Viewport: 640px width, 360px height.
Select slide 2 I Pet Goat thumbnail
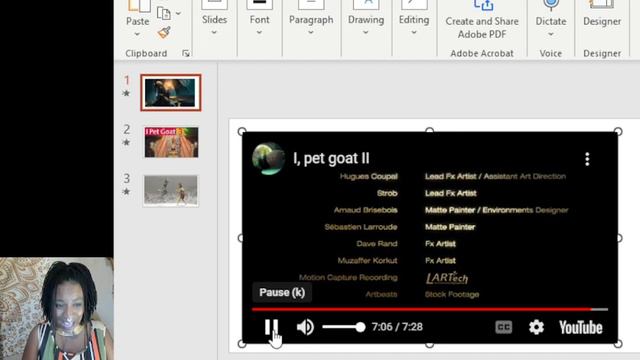[171, 142]
